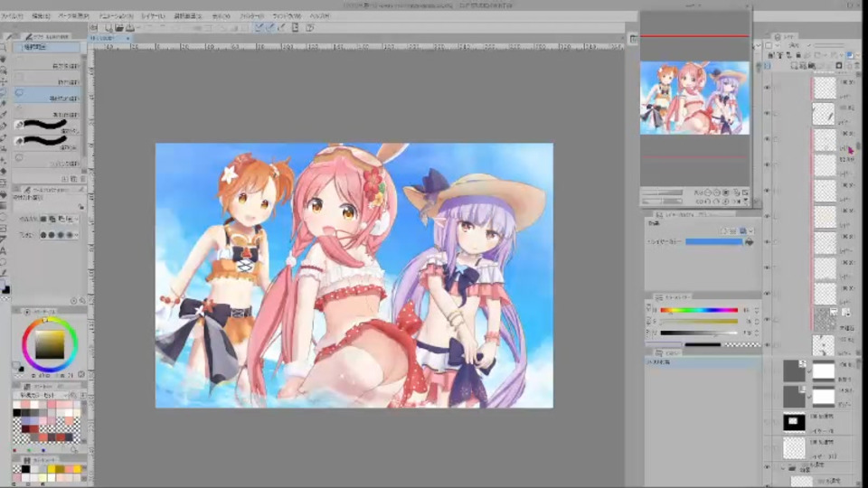This screenshot has height=488, width=868.
Task: Click second selection mode icon in Tool Property
Action: pyautogui.click(x=52, y=219)
